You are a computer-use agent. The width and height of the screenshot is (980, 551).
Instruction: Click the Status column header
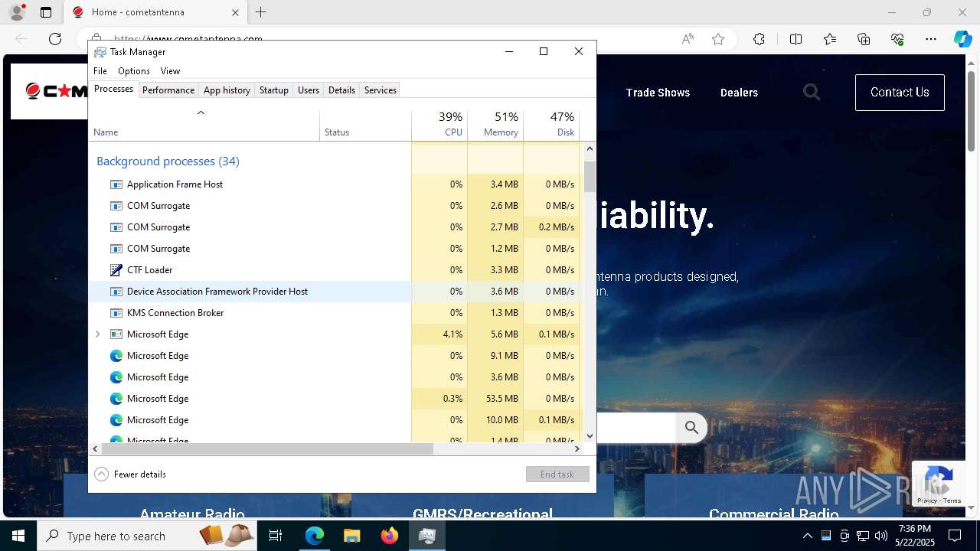pos(365,125)
